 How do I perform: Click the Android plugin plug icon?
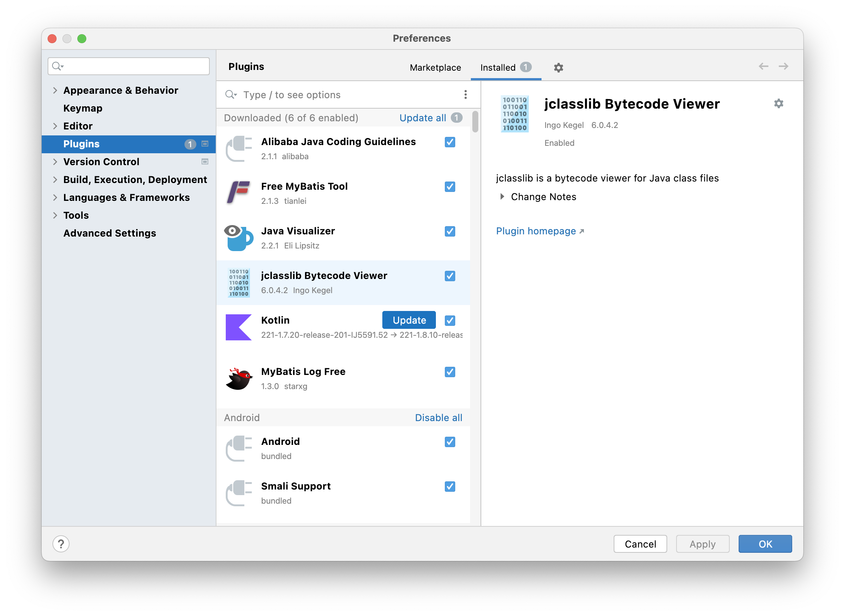(x=239, y=448)
